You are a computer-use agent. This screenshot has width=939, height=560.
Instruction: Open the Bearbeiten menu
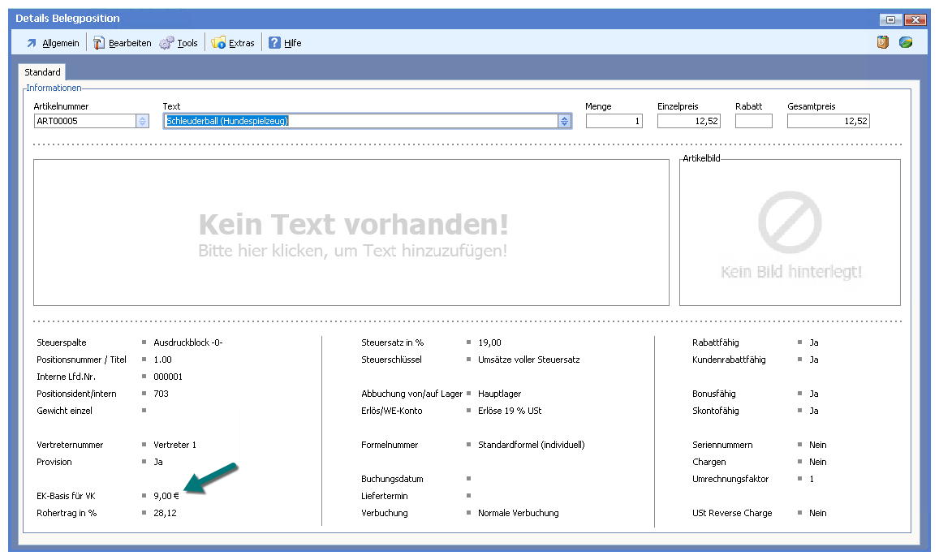pyautogui.click(x=130, y=43)
